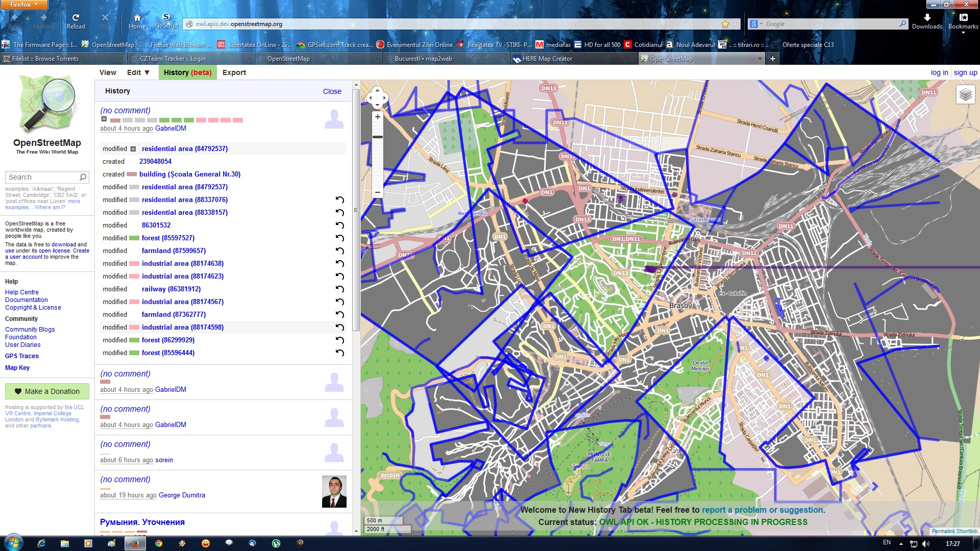Bookmark this page with star icon
This screenshot has width=980, height=551.
point(725,24)
